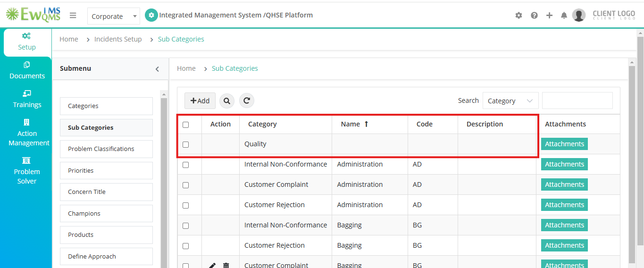Open the Trainings module
This screenshot has height=268, width=644.
27,99
